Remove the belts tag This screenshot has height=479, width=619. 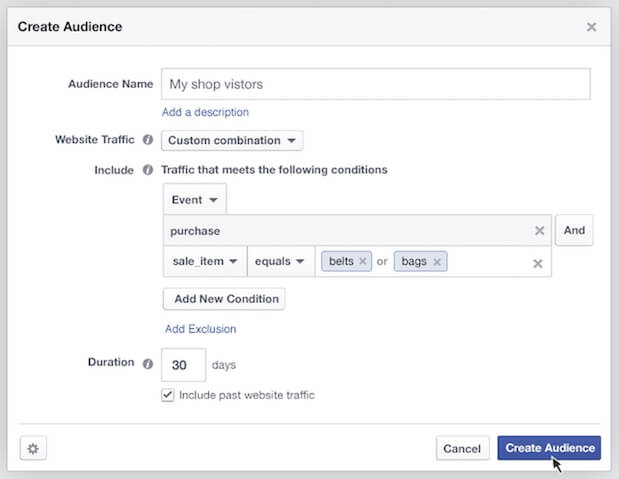(x=363, y=262)
